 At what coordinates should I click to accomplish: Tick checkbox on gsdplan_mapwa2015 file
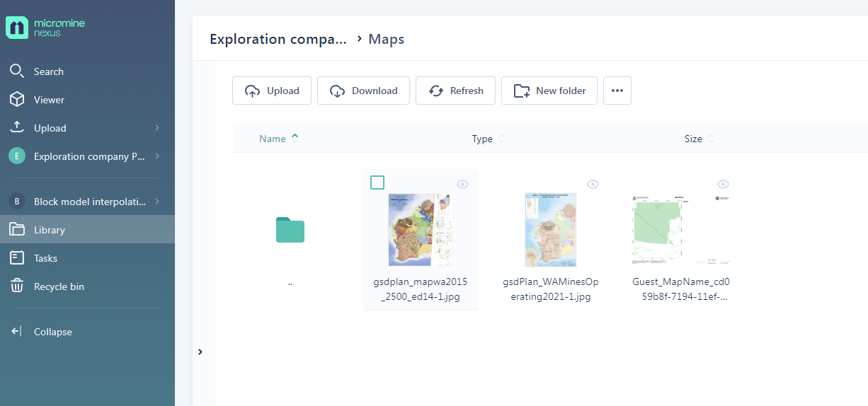click(377, 183)
